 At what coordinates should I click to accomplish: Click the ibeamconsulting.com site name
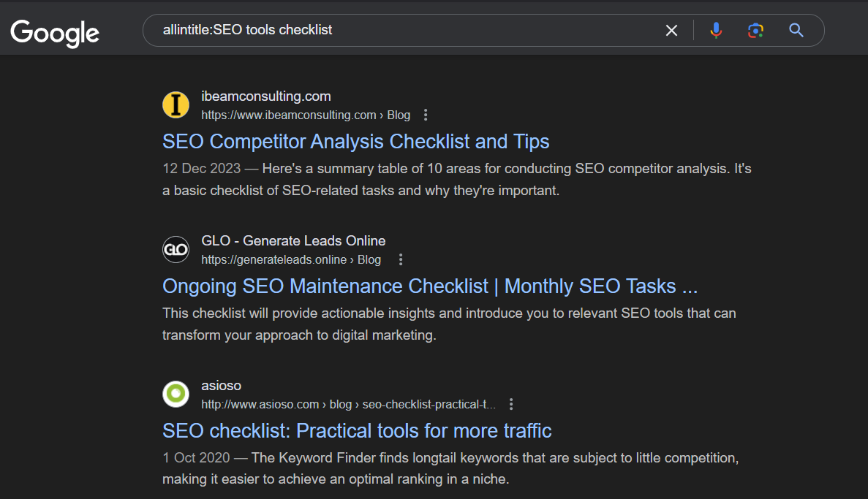(x=265, y=96)
